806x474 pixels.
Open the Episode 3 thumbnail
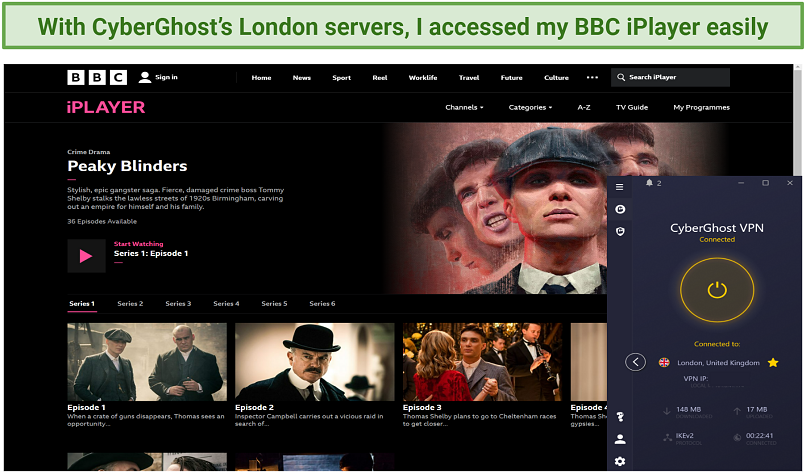(x=482, y=362)
